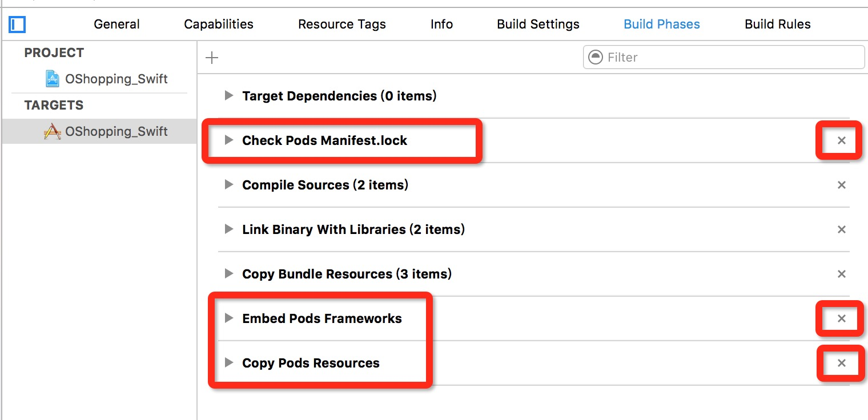Remove the Copy Bundle Resources phase

pos(841,274)
